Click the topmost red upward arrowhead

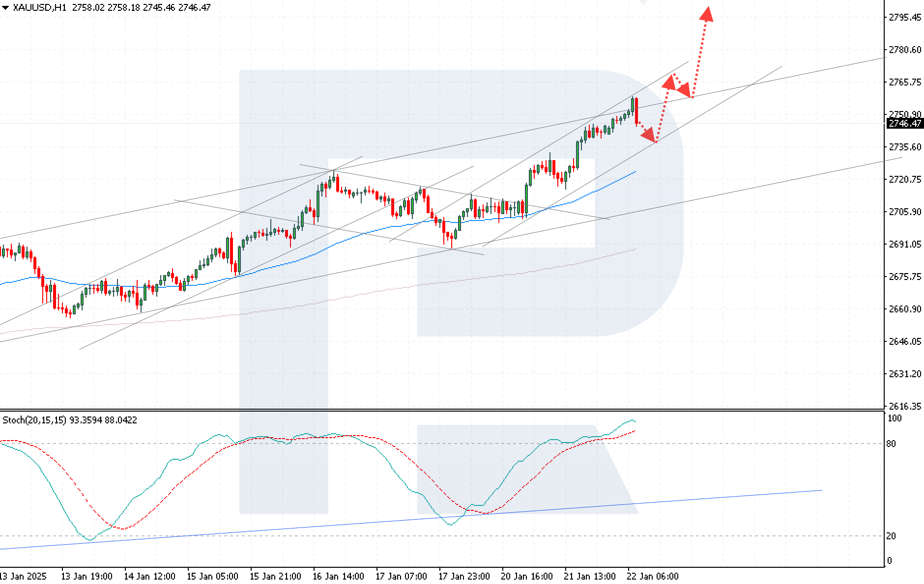[x=706, y=14]
